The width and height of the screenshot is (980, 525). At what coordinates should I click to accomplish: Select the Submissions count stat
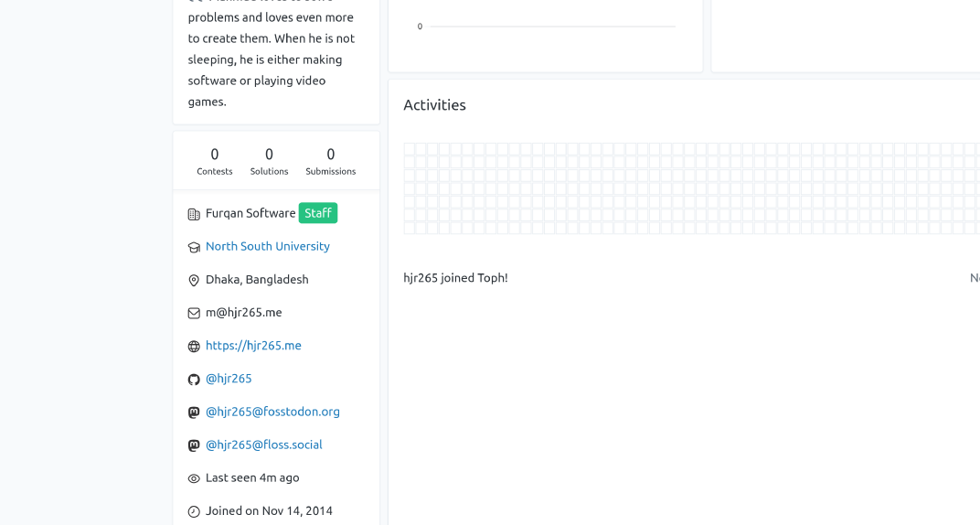click(x=331, y=161)
